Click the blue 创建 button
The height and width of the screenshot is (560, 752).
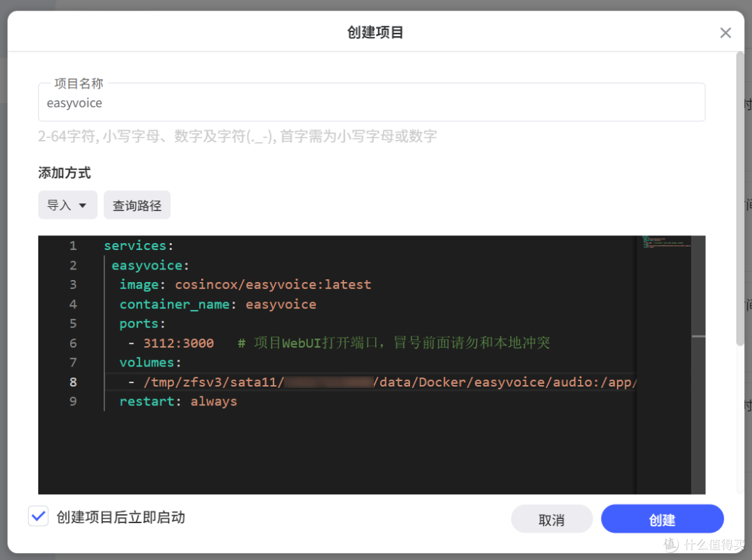[662, 519]
